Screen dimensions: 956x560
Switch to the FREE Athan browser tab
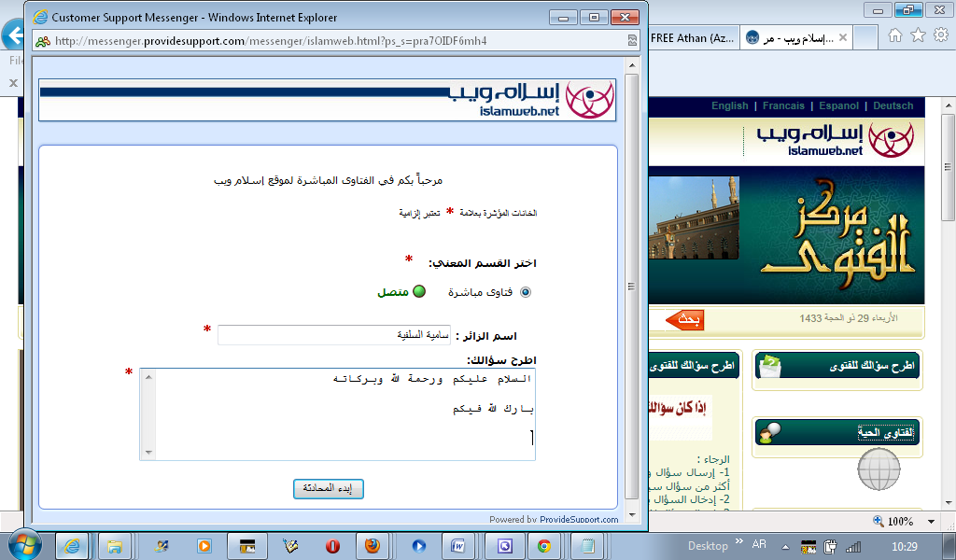[x=694, y=37]
